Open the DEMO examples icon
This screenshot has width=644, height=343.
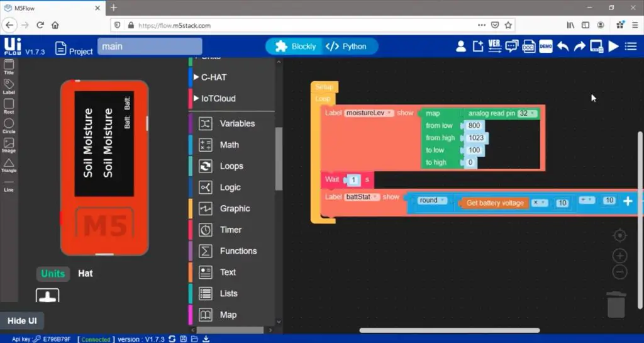point(546,47)
